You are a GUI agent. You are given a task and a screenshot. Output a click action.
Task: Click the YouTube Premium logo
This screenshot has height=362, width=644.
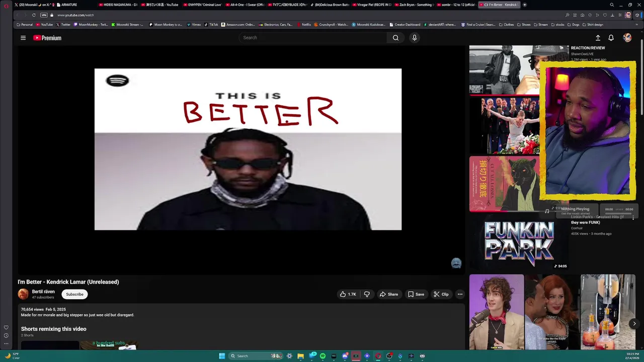point(47,38)
